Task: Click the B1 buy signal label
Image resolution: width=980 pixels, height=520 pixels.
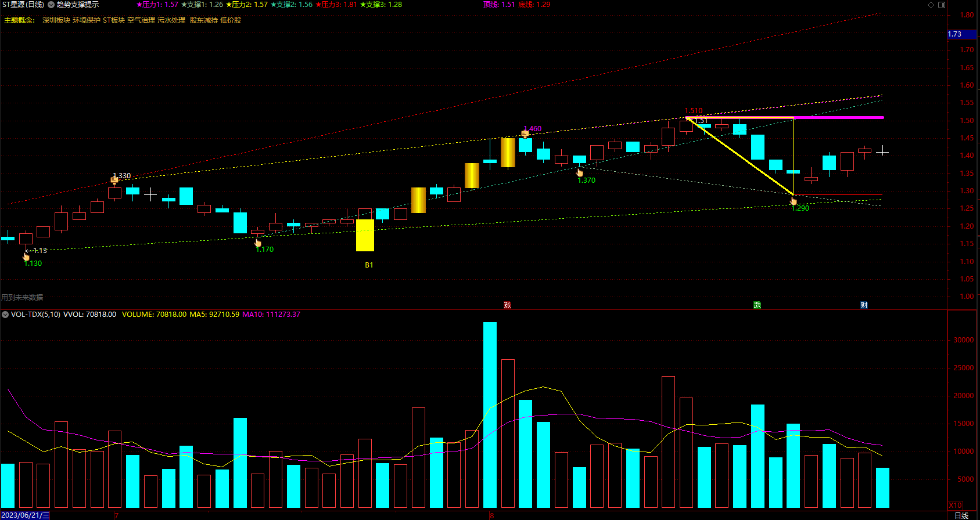Action: pos(369,265)
